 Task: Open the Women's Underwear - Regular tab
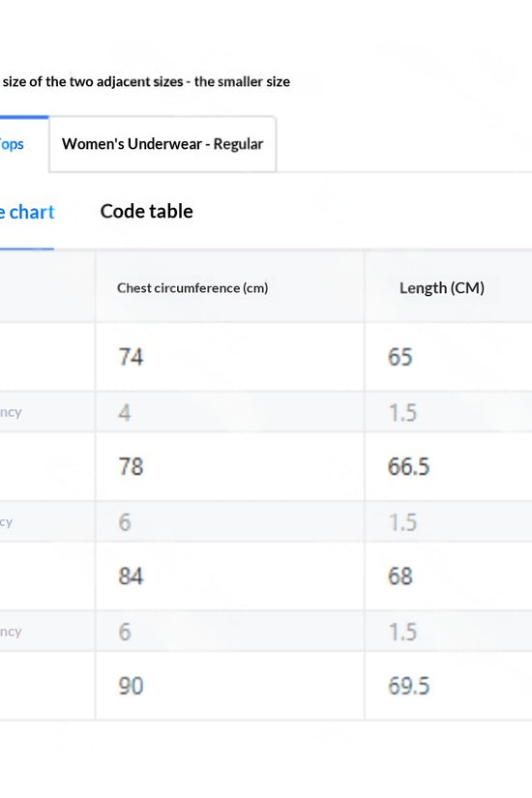click(x=163, y=144)
